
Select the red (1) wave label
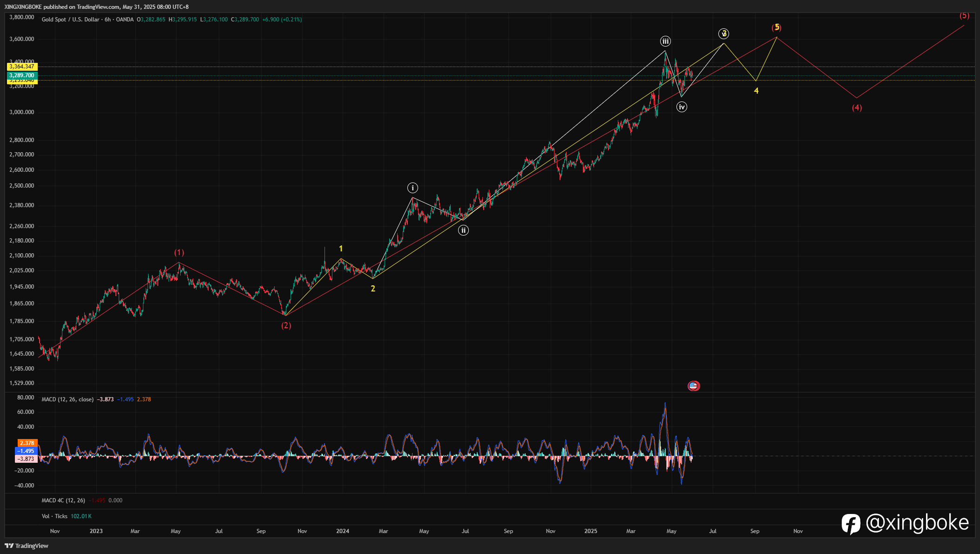click(179, 252)
